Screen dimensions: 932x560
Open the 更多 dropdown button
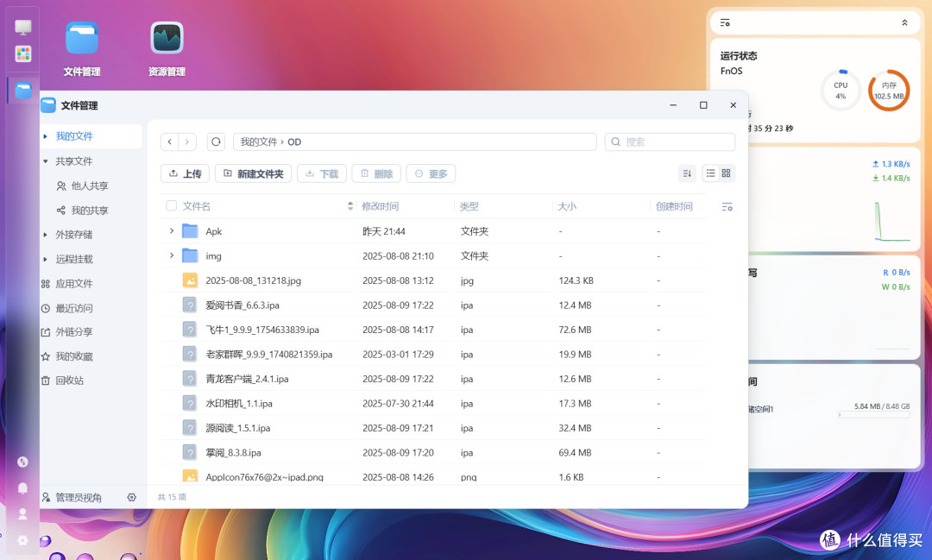coord(431,173)
